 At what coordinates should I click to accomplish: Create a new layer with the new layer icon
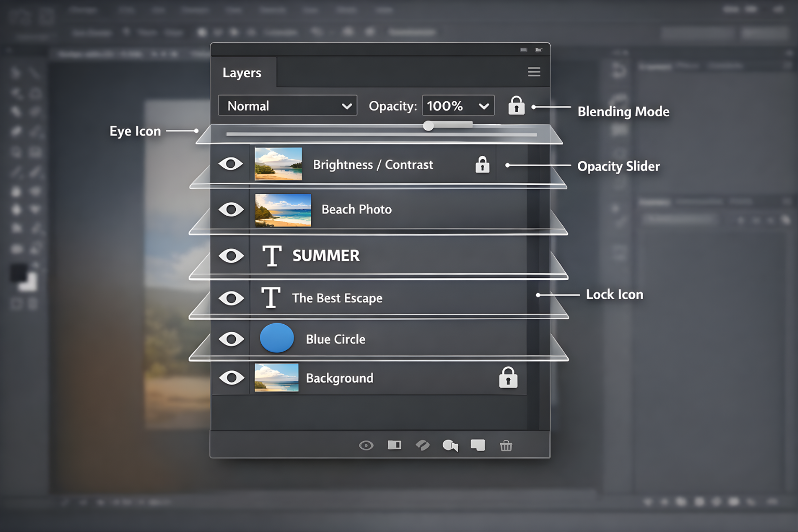tap(477, 446)
